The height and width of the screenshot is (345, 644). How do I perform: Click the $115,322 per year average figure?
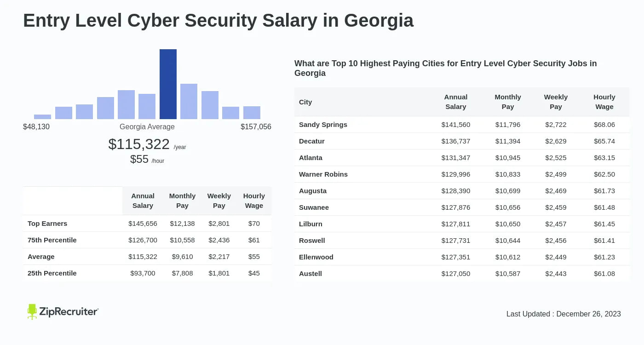[x=139, y=144]
